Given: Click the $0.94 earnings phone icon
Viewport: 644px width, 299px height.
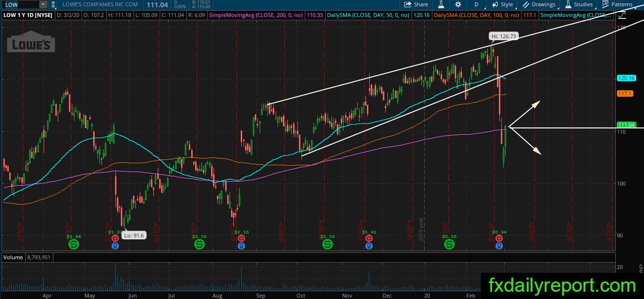Looking at the screenshot, I should tap(498, 238).
